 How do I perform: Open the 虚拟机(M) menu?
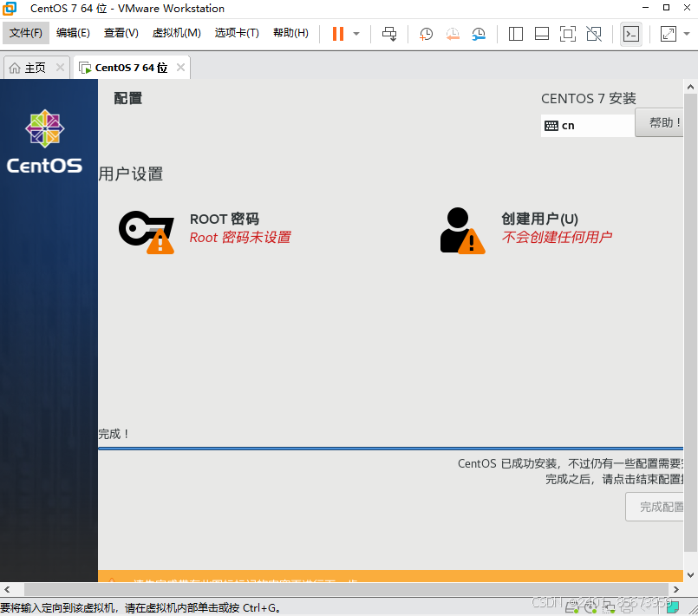tap(176, 33)
